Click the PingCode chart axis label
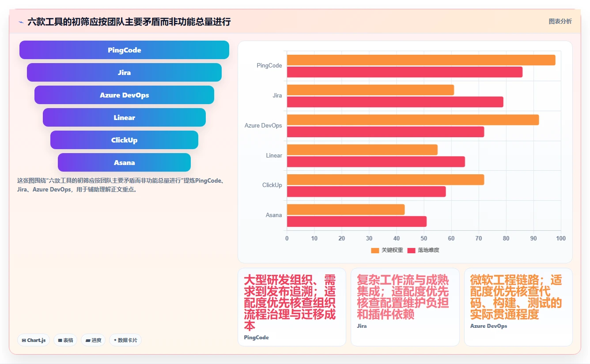This screenshot has height=364, width=590. pyautogui.click(x=269, y=66)
